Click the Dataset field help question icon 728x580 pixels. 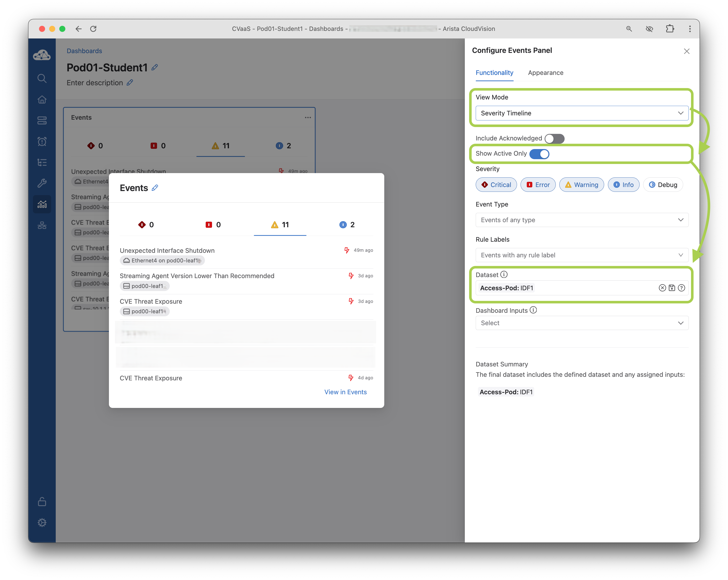[x=681, y=288]
